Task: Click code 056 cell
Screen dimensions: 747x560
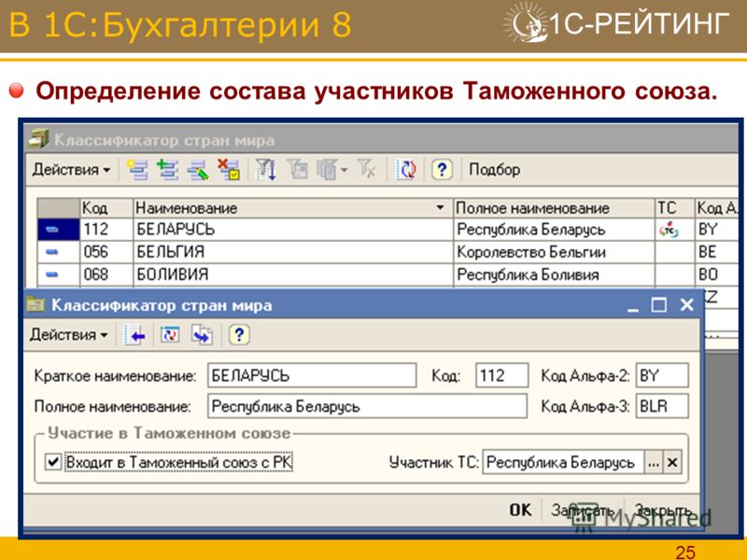Action: coord(106,252)
